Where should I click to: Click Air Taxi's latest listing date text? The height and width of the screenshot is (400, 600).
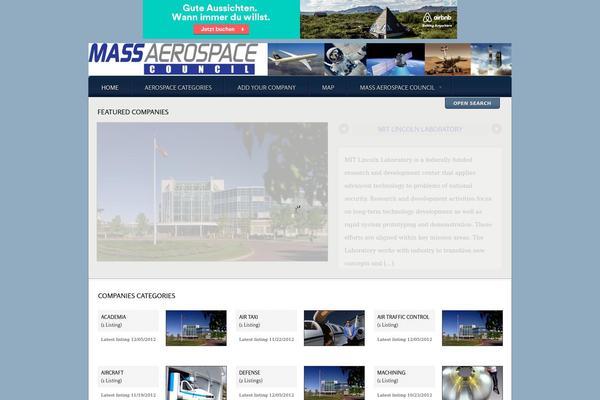point(266,340)
